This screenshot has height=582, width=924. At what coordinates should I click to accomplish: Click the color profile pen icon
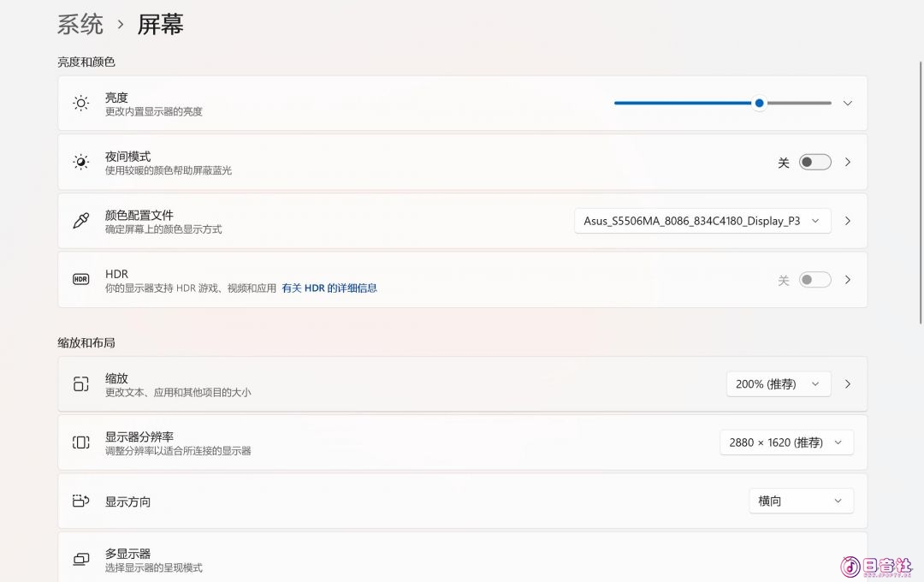[80, 221]
